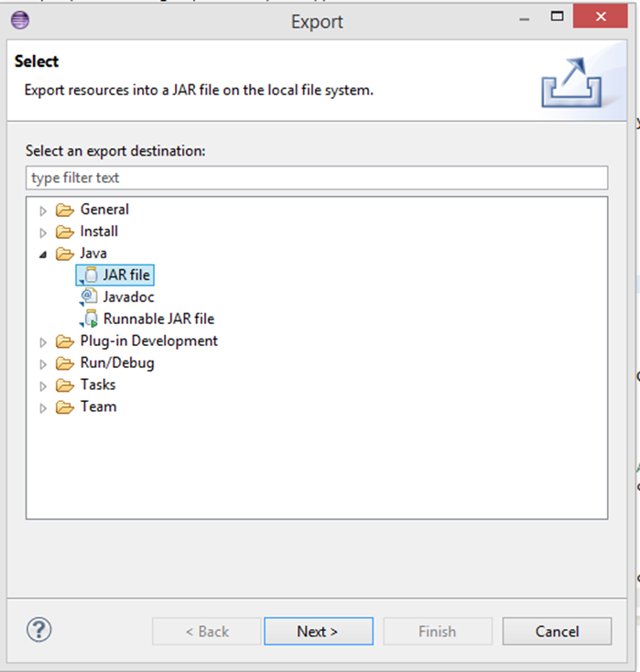Screen dimensions: 640x672
Task: Click the Team folder icon
Action: 64,407
